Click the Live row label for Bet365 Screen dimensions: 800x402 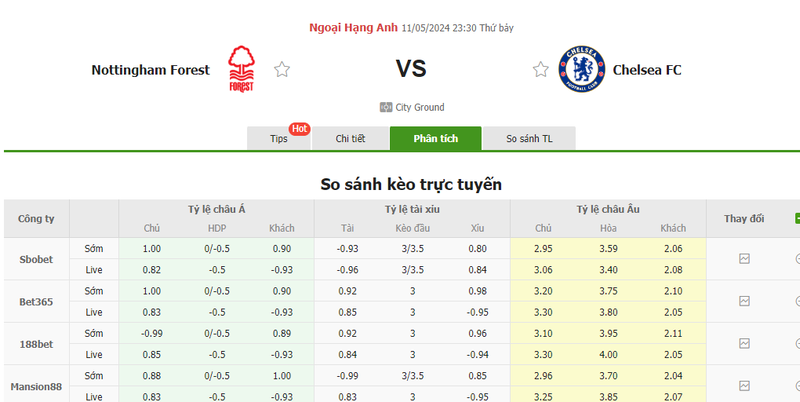[x=94, y=312]
